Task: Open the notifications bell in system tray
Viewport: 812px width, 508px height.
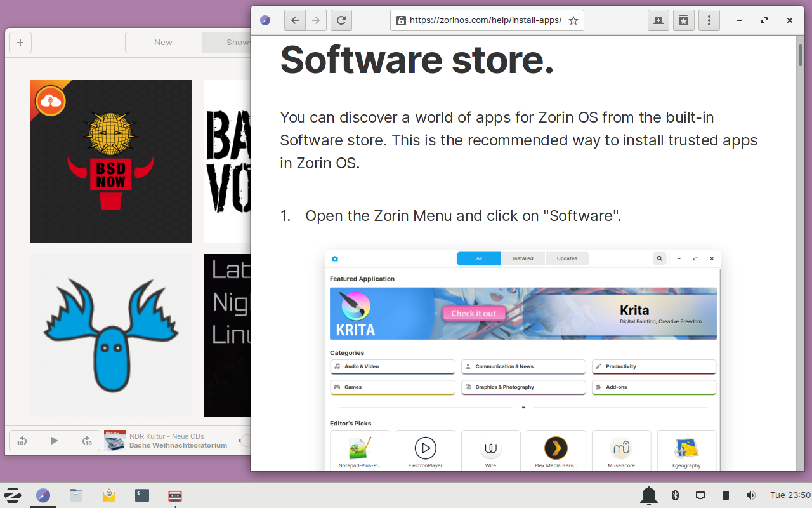Action: 648,495
